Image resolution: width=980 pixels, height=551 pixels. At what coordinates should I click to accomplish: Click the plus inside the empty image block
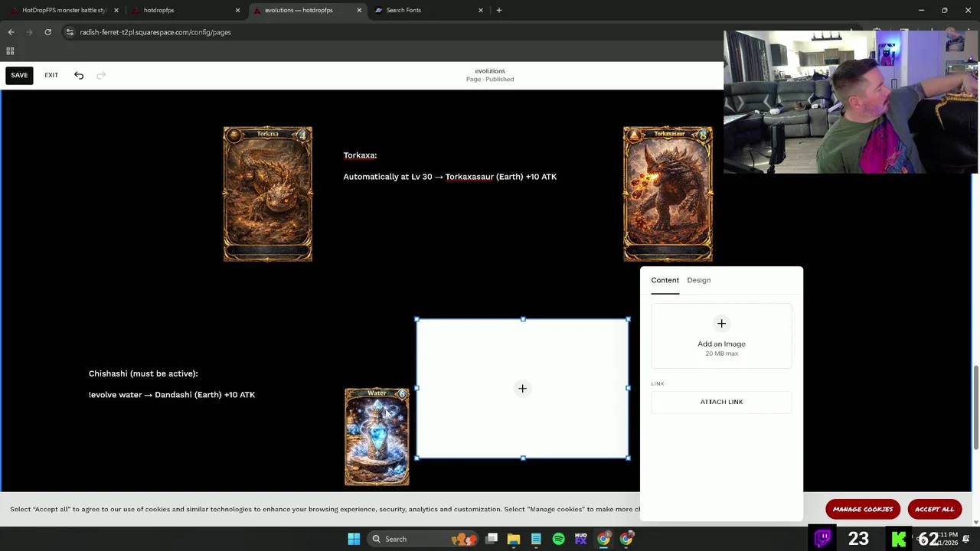tap(522, 389)
